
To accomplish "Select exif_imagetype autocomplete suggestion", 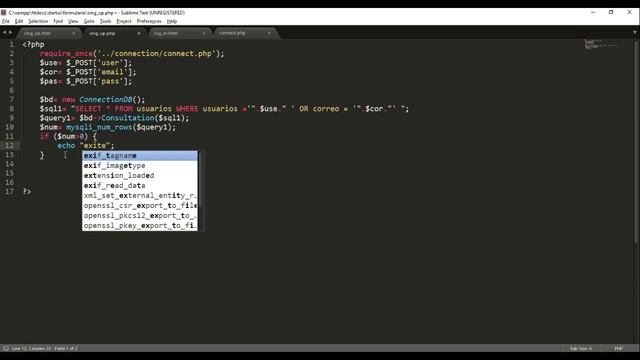I will tap(140, 165).
